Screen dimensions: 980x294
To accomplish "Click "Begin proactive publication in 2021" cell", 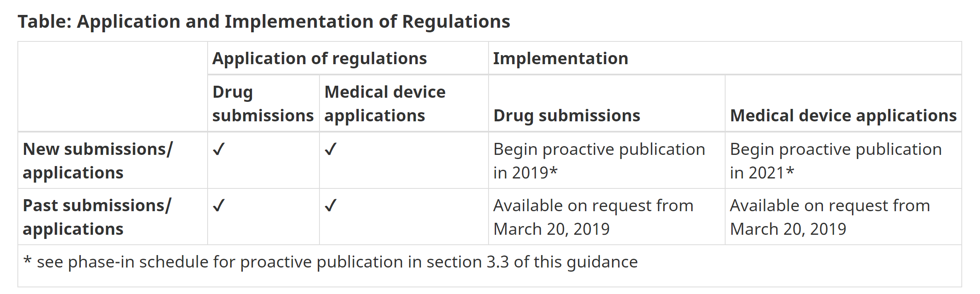I will point(835,161).
